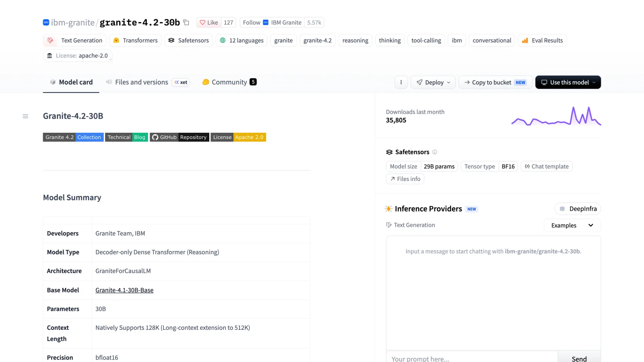Open the Community tab
This screenshot has height=362, width=644.
229,82
